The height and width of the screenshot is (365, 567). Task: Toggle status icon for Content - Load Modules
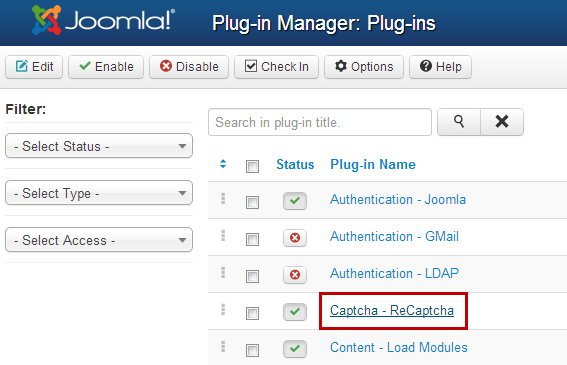[295, 349]
